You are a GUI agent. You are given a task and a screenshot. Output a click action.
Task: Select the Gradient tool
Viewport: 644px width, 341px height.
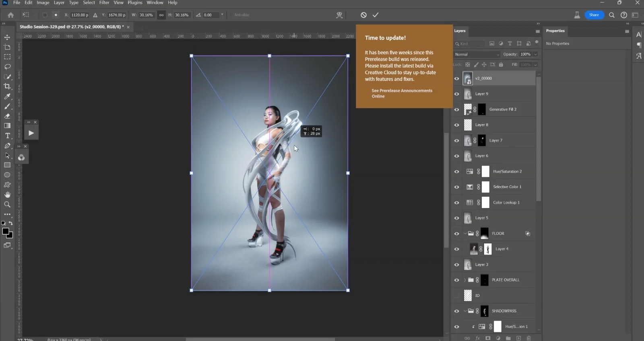tap(7, 126)
